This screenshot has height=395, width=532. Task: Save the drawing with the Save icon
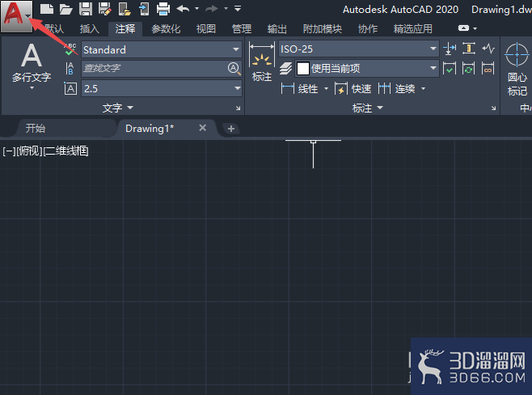click(86, 9)
